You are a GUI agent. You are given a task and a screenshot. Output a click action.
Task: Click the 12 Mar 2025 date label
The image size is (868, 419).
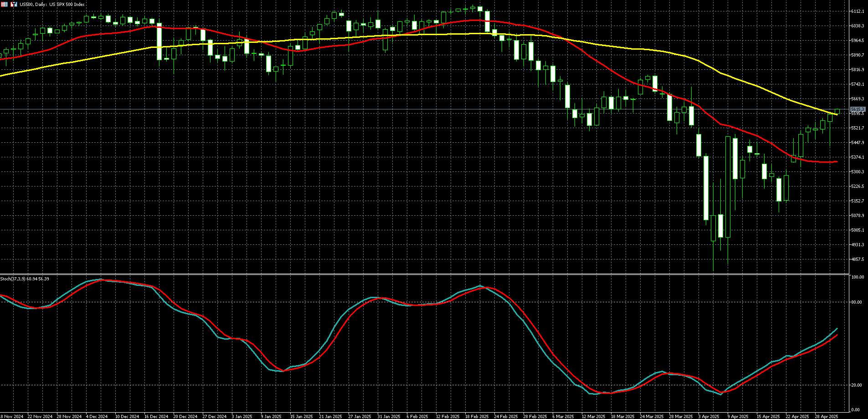[x=593, y=416]
